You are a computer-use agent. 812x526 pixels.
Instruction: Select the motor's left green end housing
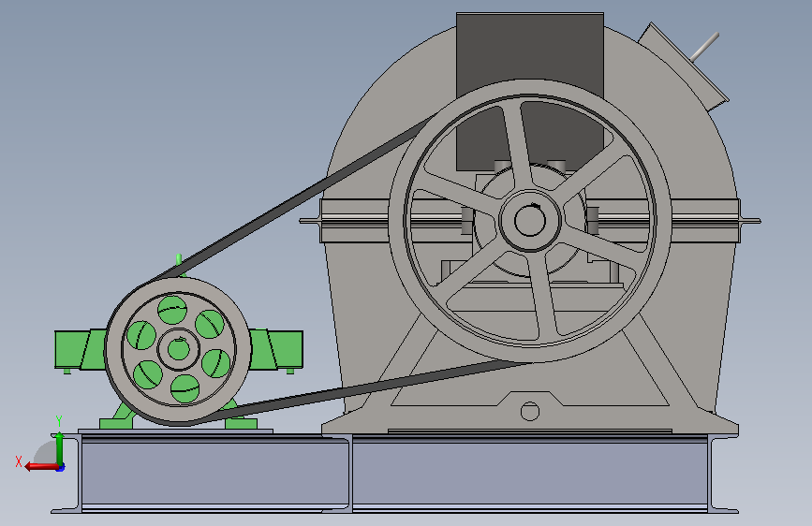81,350
